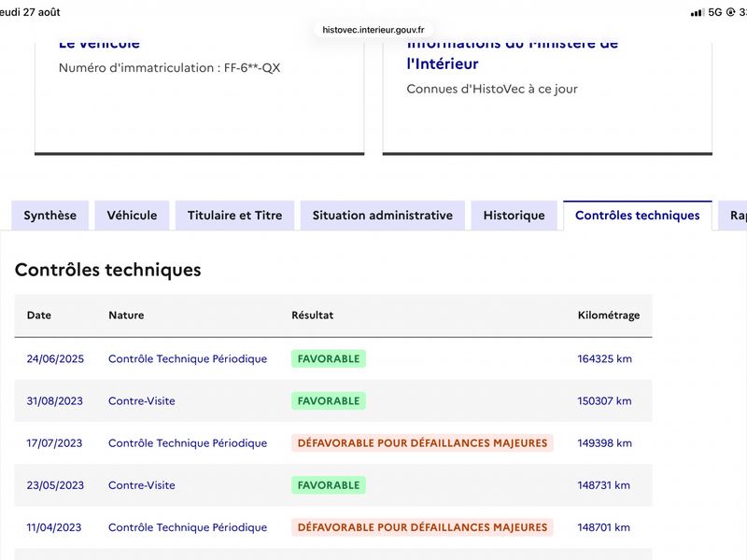747x560 pixels.
Task: Select the date 17/07/2023
Action: (54, 442)
